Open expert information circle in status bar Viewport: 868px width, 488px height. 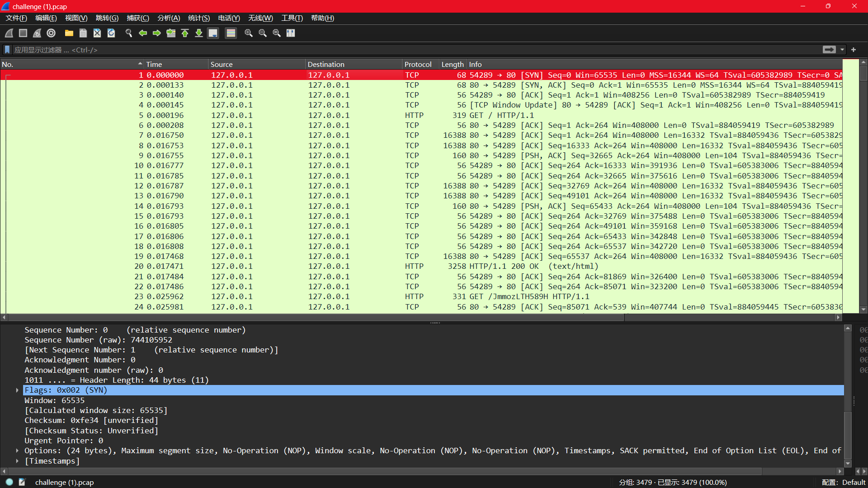(x=9, y=482)
